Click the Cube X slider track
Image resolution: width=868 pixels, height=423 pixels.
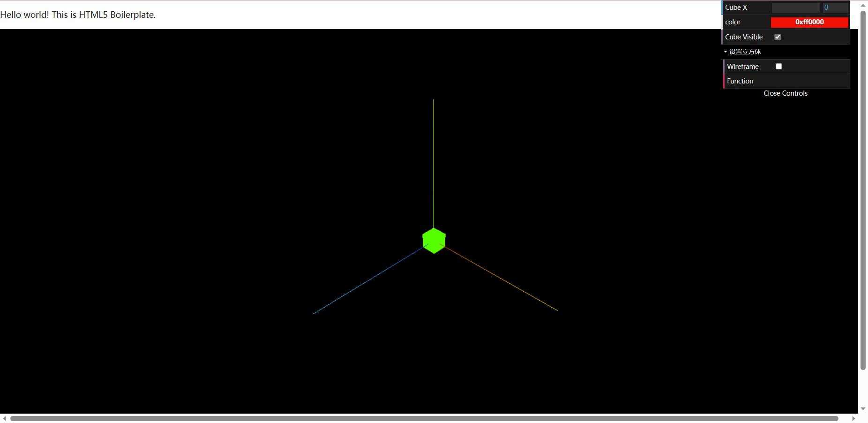pos(796,8)
